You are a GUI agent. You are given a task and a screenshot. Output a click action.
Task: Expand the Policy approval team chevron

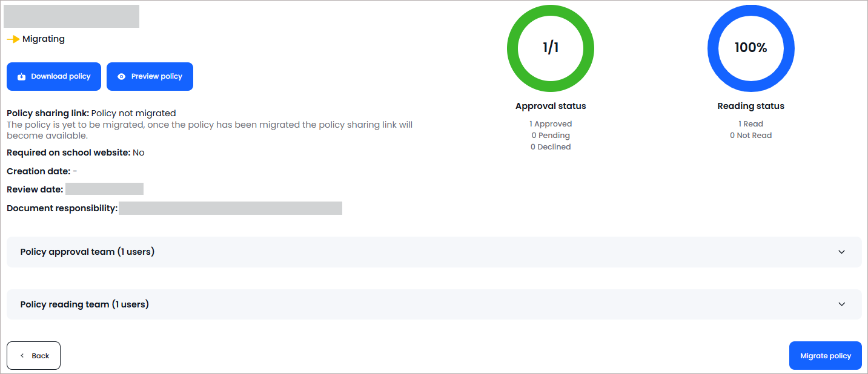[x=841, y=252]
